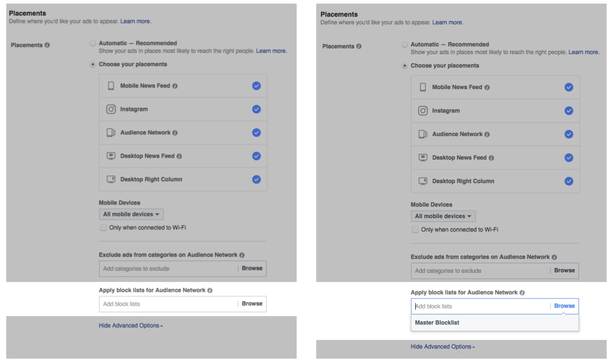Click the Add block lists field in left panel
The width and height of the screenshot is (615, 364).
(x=168, y=304)
